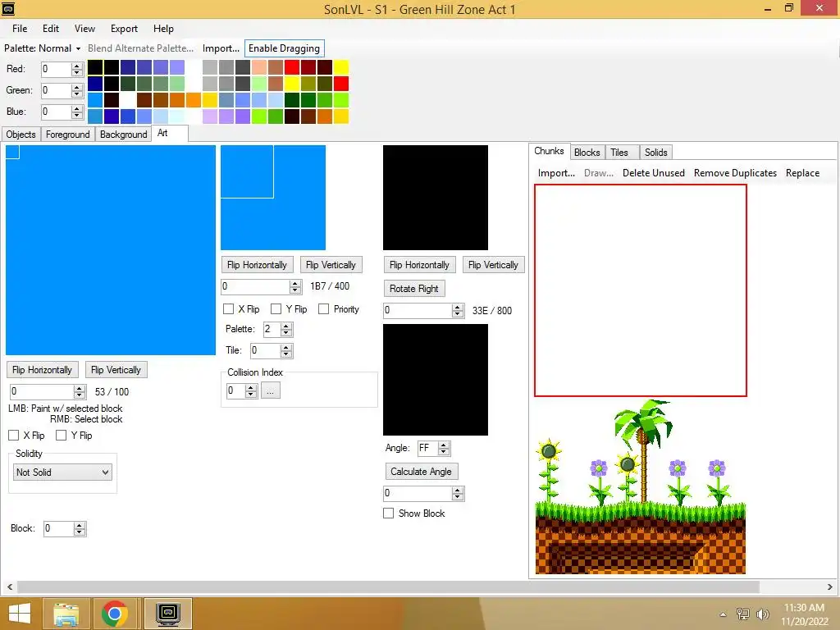This screenshot has height=630, width=840.
Task: Switch to the Blocks tab
Action: [x=587, y=153]
